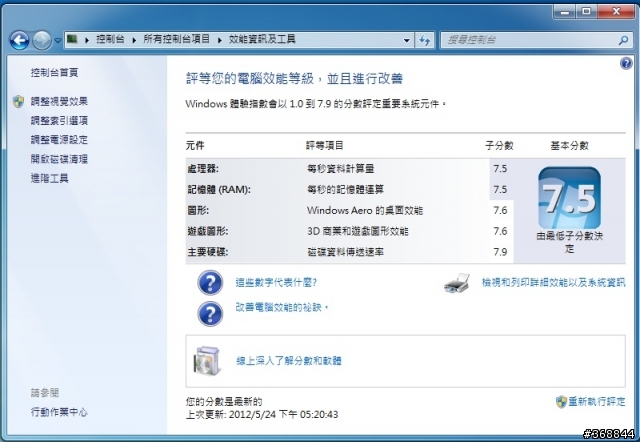Open 改善電腦效能的祕訣 link
The width and height of the screenshot is (640, 442).
click(x=282, y=307)
